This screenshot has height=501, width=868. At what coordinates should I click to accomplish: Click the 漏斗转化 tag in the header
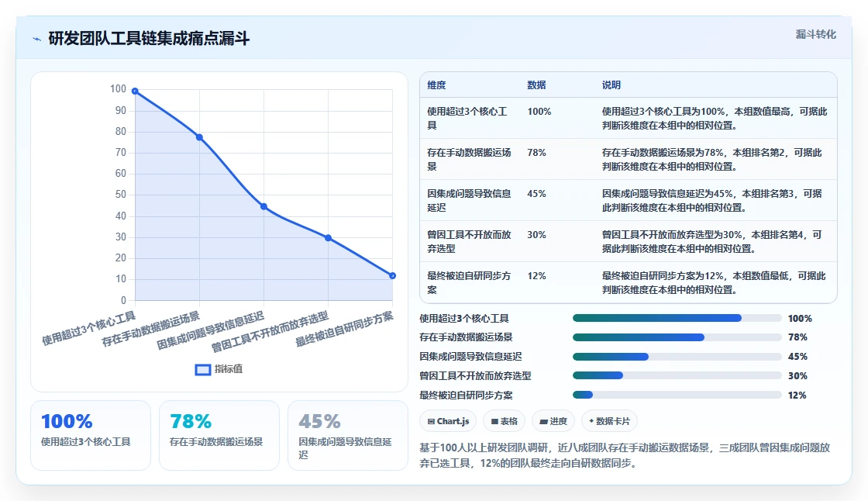(x=815, y=34)
